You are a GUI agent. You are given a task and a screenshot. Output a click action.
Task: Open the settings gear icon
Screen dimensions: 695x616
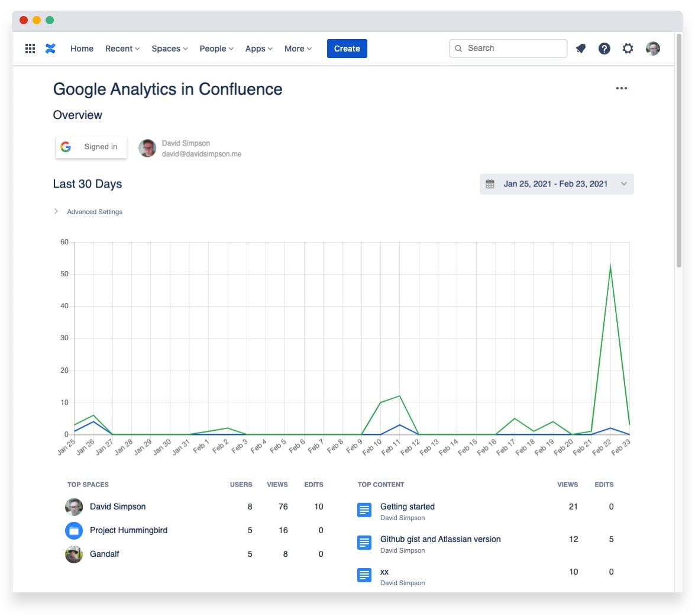point(628,49)
